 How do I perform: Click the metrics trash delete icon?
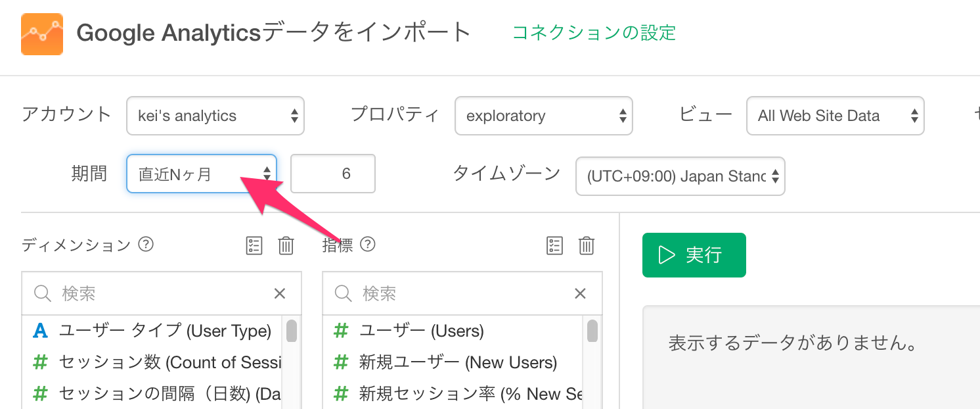(587, 245)
